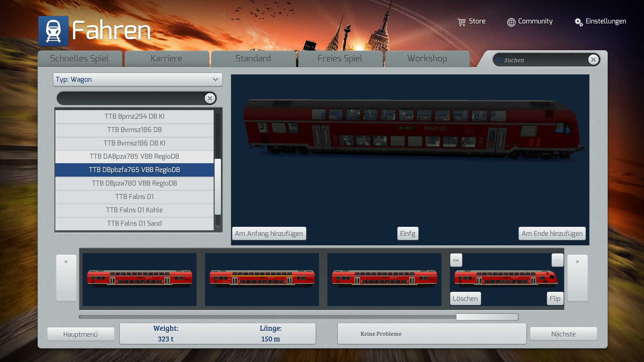Select the first consist wagon thumbnail
The width and height of the screenshot is (644, 362).
tap(140, 279)
